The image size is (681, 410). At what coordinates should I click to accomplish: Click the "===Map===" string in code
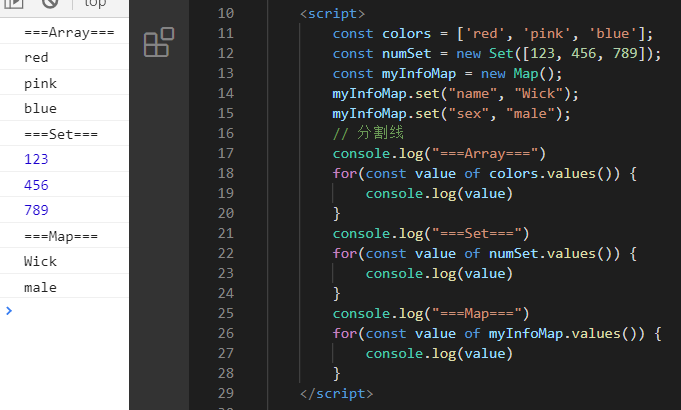[x=477, y=313]
